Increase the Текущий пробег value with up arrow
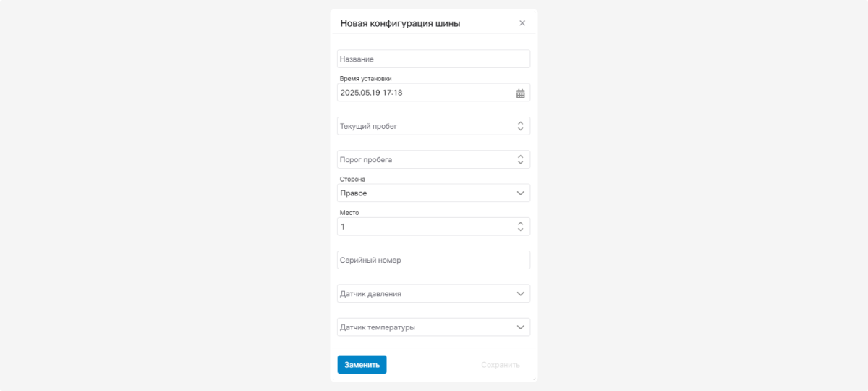 520,122
